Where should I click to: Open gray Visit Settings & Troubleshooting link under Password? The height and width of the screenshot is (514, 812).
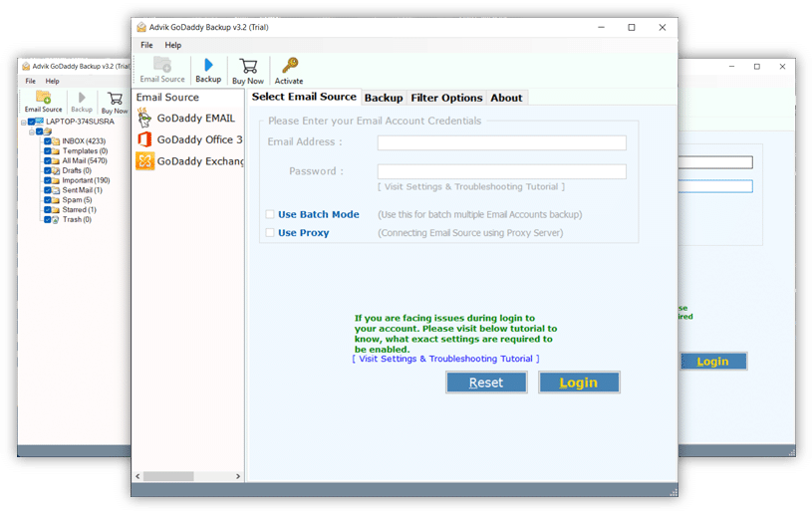pyautogui.click(x=470, y=187)
